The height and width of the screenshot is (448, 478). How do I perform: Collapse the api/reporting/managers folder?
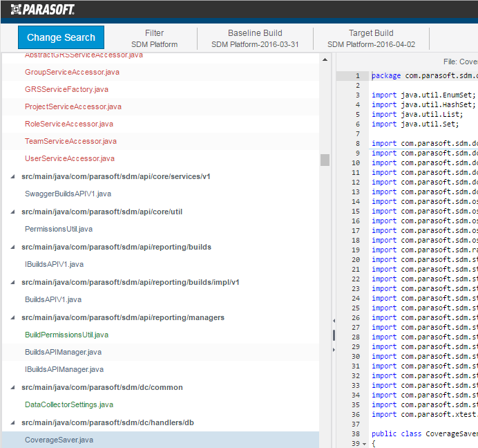pos(12,317)
